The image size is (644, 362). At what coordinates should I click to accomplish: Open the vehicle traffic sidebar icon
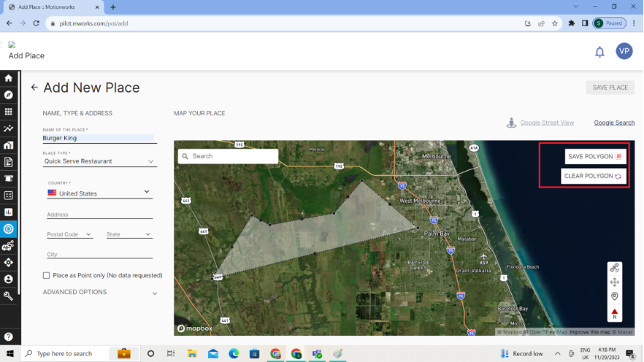(x=8, y=245)
